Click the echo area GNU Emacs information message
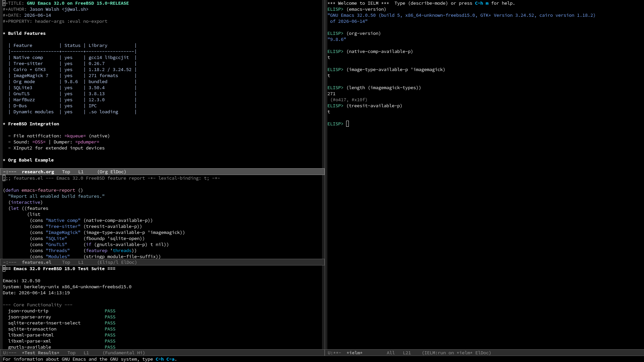The width and height of the screenshot is (644, 362). [90, 359]
